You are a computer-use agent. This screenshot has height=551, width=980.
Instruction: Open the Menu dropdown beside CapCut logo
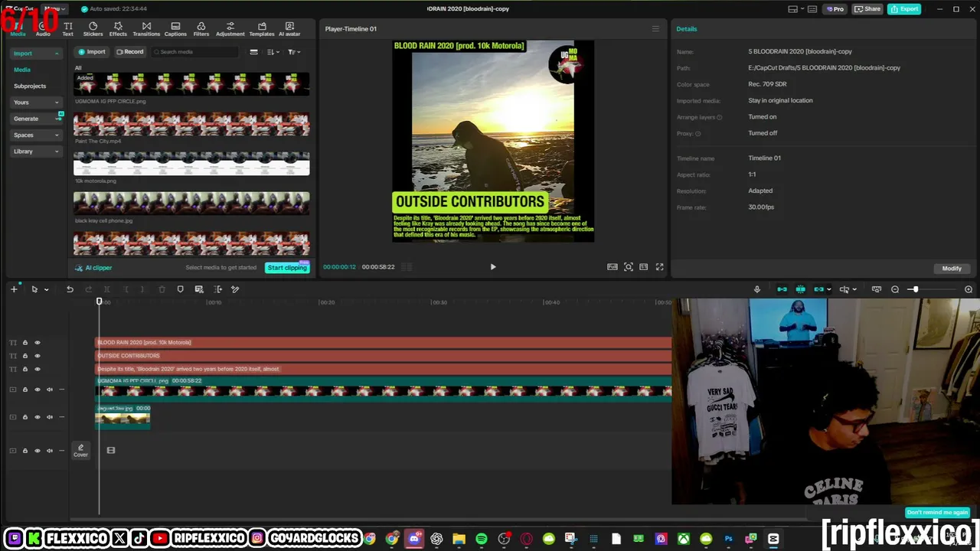coord(55,8)
